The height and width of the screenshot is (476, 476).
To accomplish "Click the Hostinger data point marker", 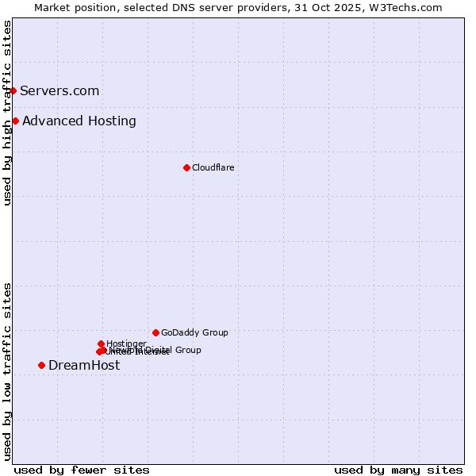I will pos(101,344).
